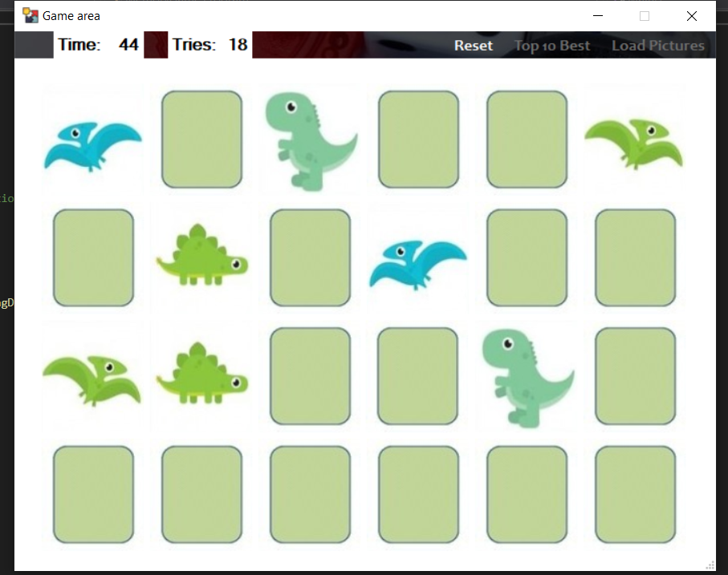Screen dimensions: 728x575
Task: Open the Top 10 Best list
Action: click(551, 46)
